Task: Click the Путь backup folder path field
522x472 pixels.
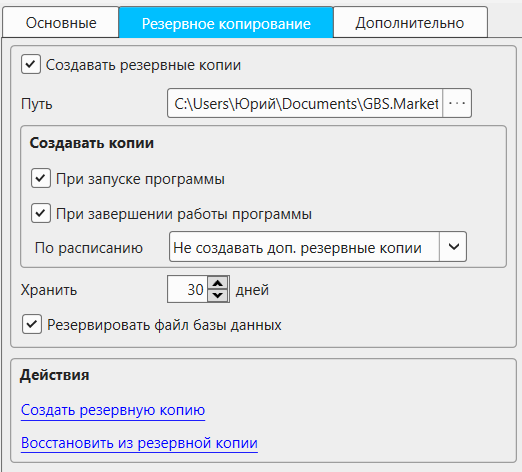Action: click(305, 103)
